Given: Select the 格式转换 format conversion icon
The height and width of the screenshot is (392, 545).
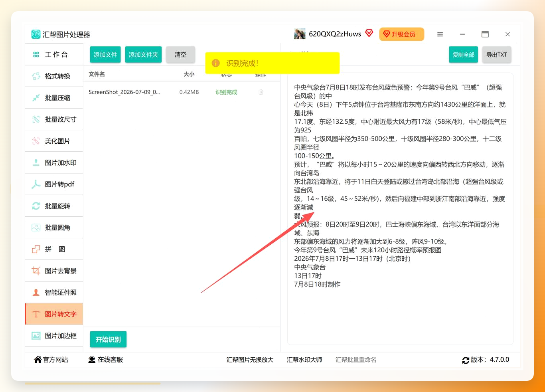Looking at the screenshot, I should pyautogui.click(x=36, y=76).
